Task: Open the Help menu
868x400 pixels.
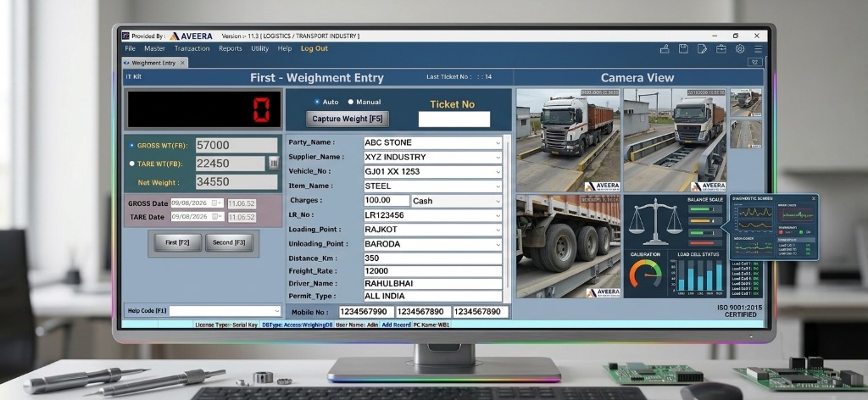Action: (285, 48)
